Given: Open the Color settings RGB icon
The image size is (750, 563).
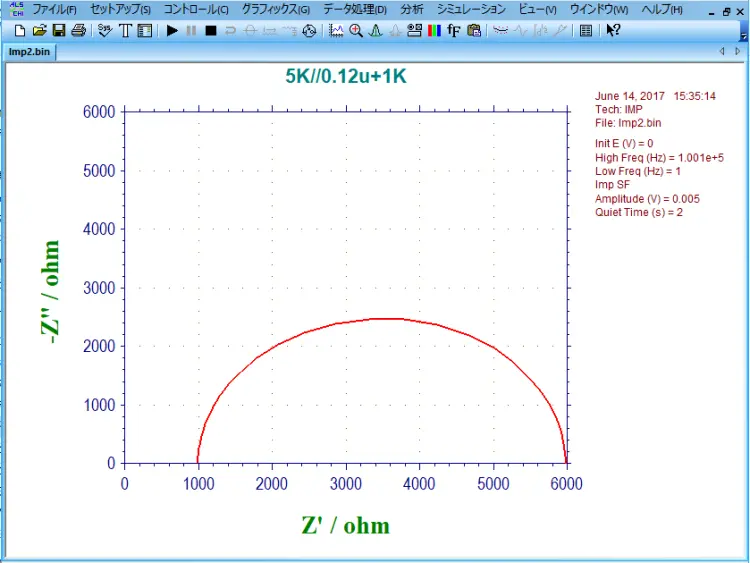Looking at the screenshot, I should click(x=434, y=31).
